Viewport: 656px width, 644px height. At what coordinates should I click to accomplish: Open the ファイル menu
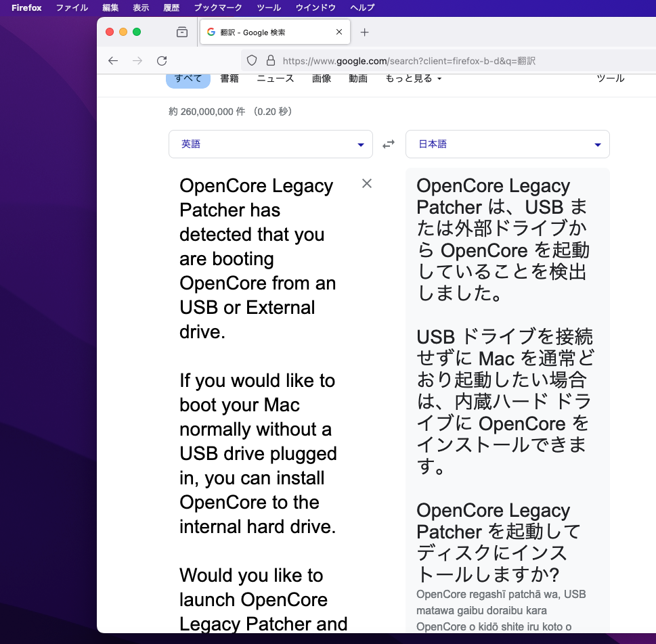pyautogui.click(x=72, y=7)
